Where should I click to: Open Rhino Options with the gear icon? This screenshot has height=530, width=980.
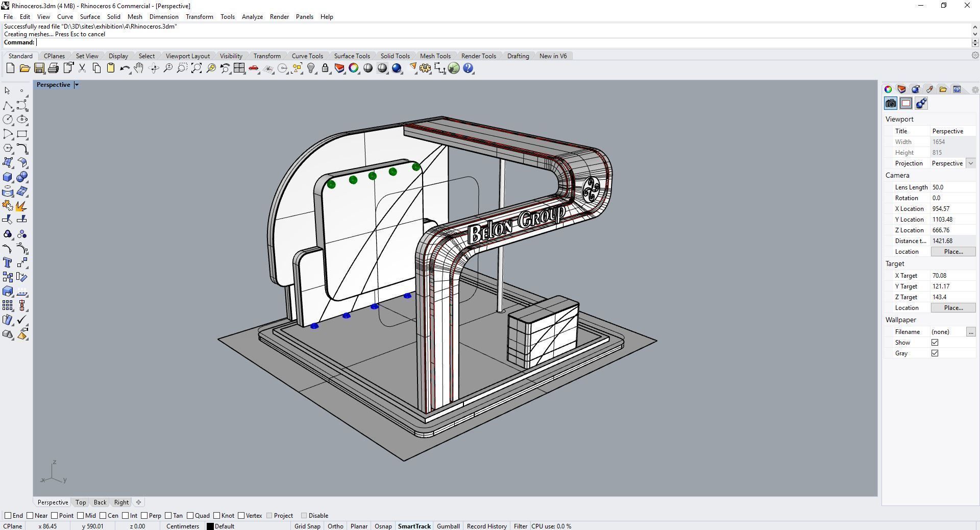point(425,68)
